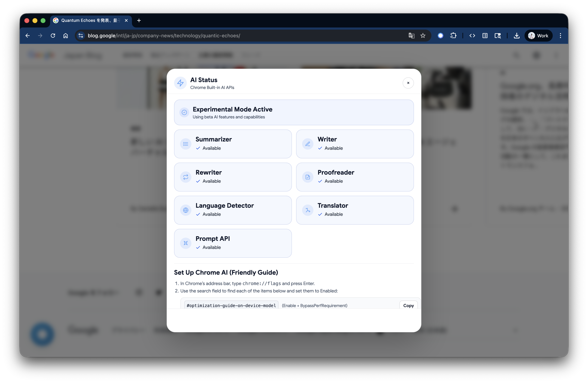Click the blue circular extension icon
The image size is (588, 383).
(441, 36)
